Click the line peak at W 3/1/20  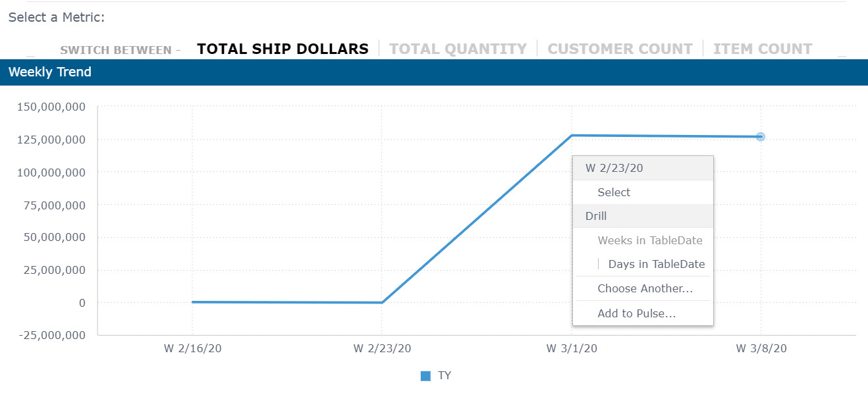point(572,136)
